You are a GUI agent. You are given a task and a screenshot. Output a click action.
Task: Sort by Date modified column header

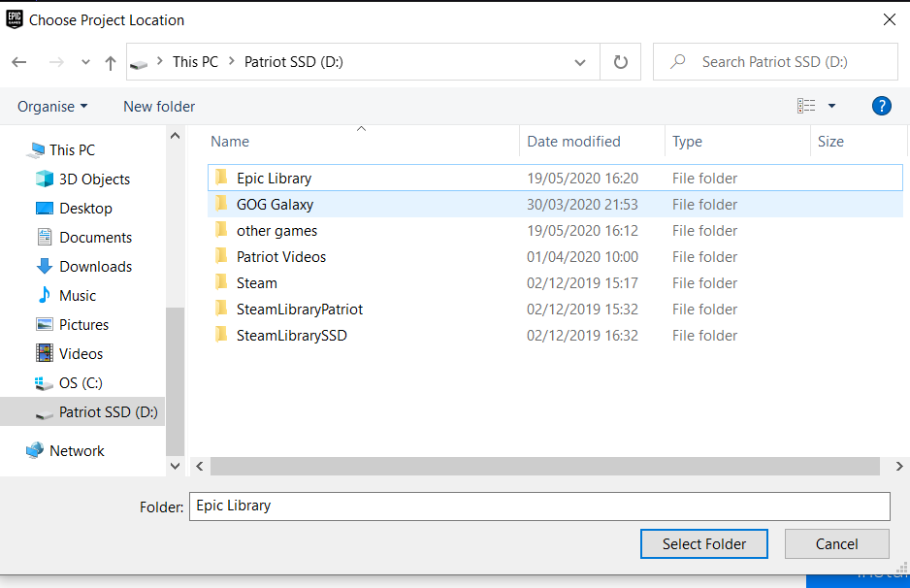point(573,141)
